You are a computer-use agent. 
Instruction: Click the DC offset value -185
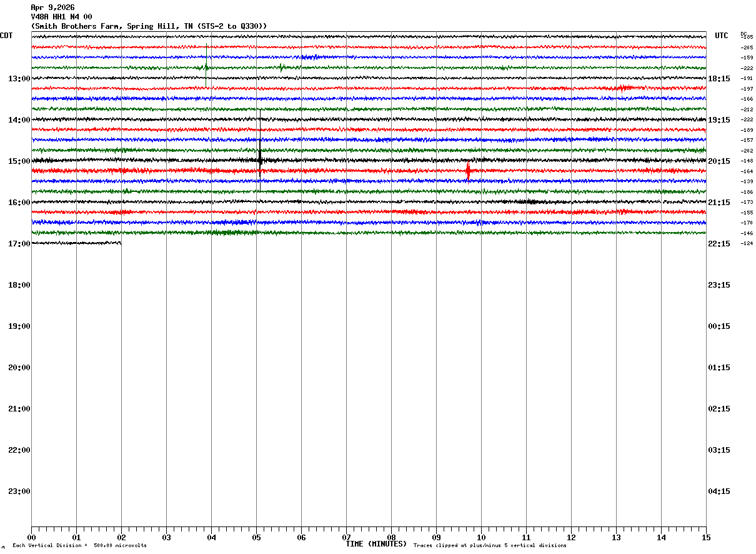(747, 38)
